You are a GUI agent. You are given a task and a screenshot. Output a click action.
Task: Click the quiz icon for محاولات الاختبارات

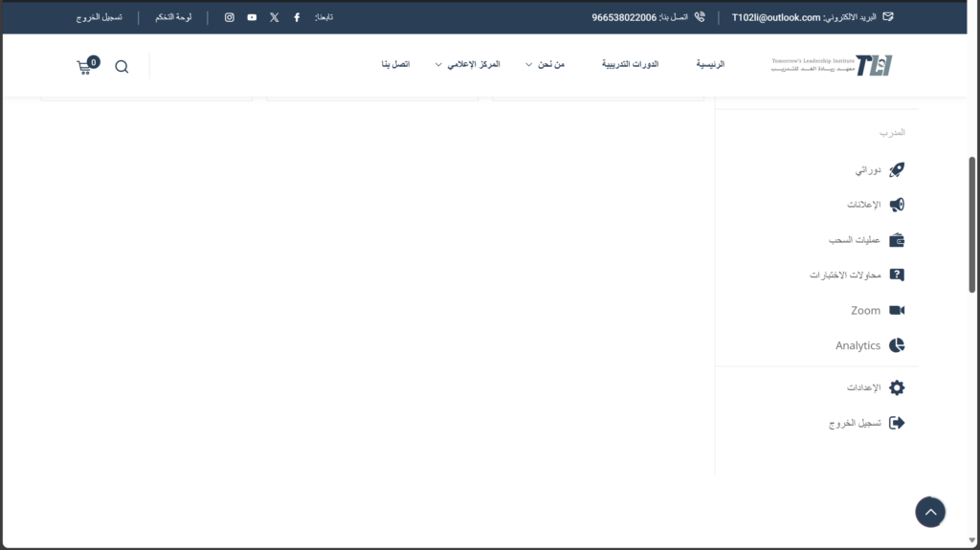[x=897, y=275]
